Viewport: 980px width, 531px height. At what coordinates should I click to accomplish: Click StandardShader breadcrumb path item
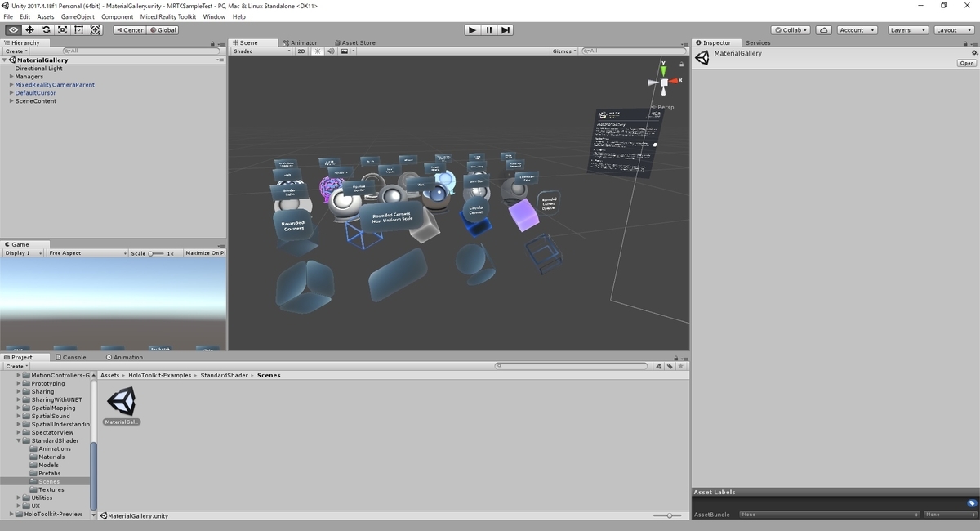224,375
